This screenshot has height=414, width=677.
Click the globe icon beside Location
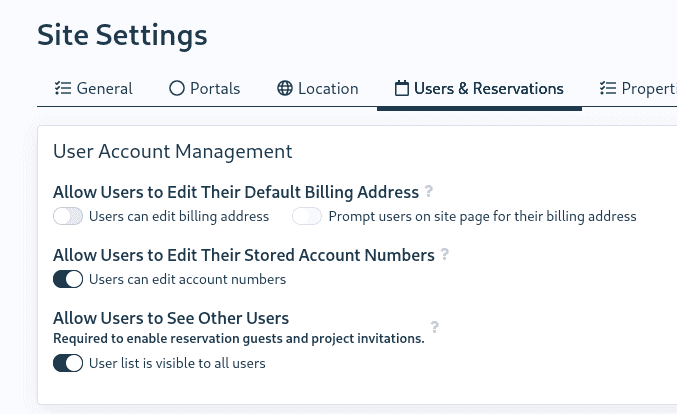(285, 88)
